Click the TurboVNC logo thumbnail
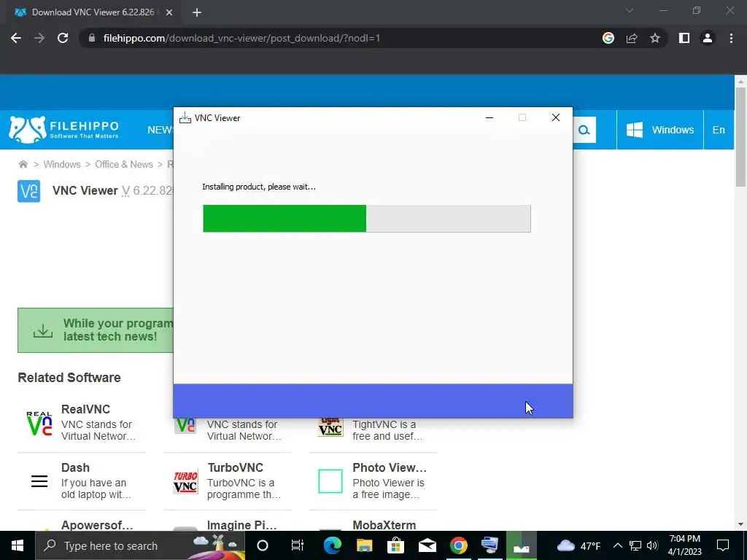The width and height of the screenshot is (747, 560). click(185, 481)
